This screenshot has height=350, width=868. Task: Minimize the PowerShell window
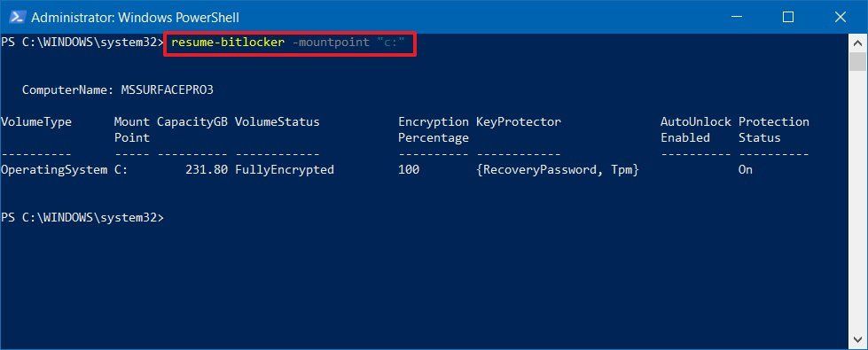point(736,17)
